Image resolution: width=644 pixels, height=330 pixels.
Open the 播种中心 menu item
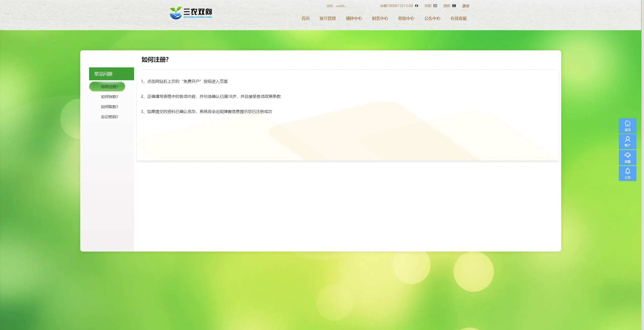354,18
